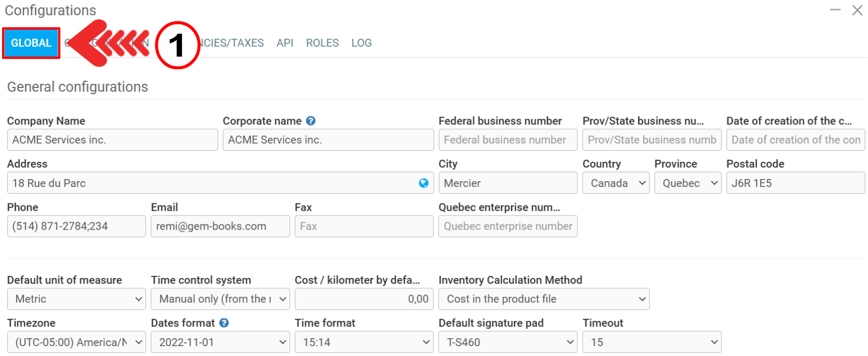Switch to the GLOBAL tab

[x=31, y=43]
